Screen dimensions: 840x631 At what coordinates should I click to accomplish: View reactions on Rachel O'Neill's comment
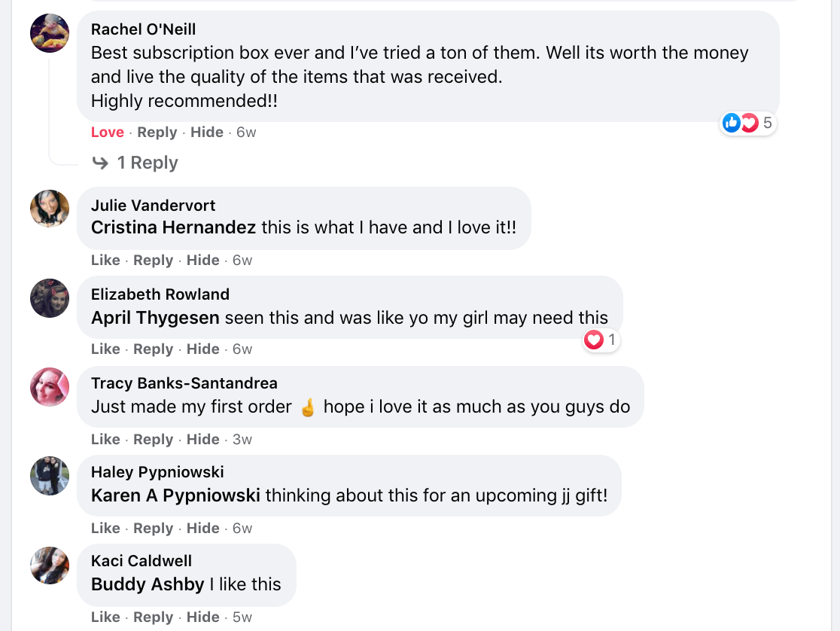(x=748, y=123)
